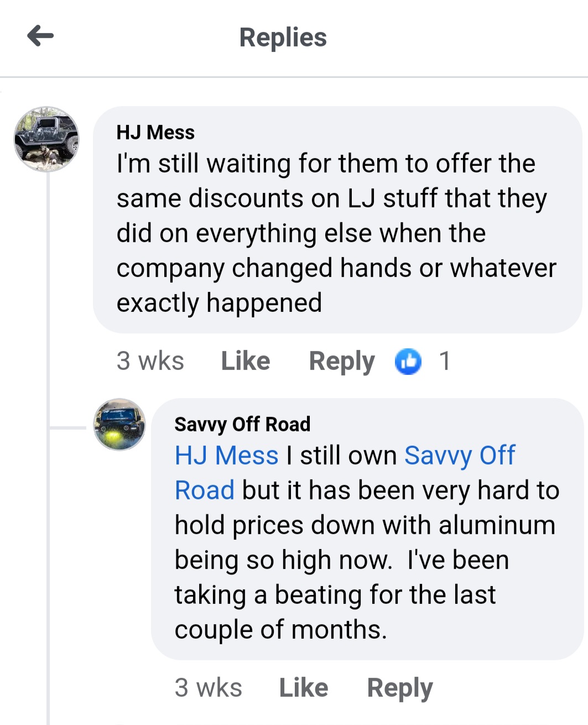588x725 pixels.
Task: Open the HJ Mess commenter name
Action: pyautogui.click(x=155, y=133)
